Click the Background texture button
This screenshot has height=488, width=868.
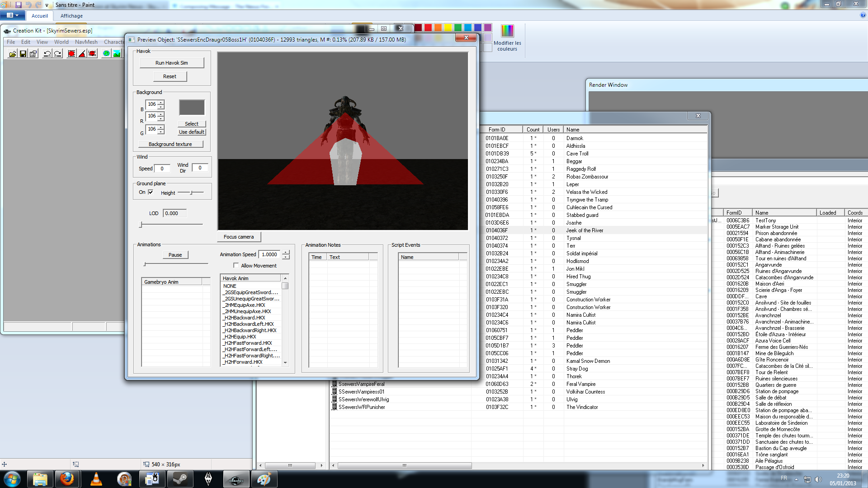(x=170, y=144)
